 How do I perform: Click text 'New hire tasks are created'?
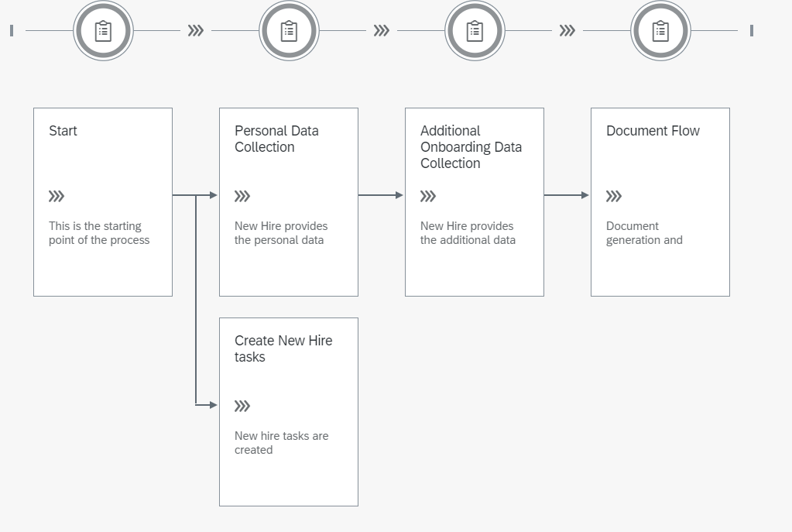[x=281, y=443]
